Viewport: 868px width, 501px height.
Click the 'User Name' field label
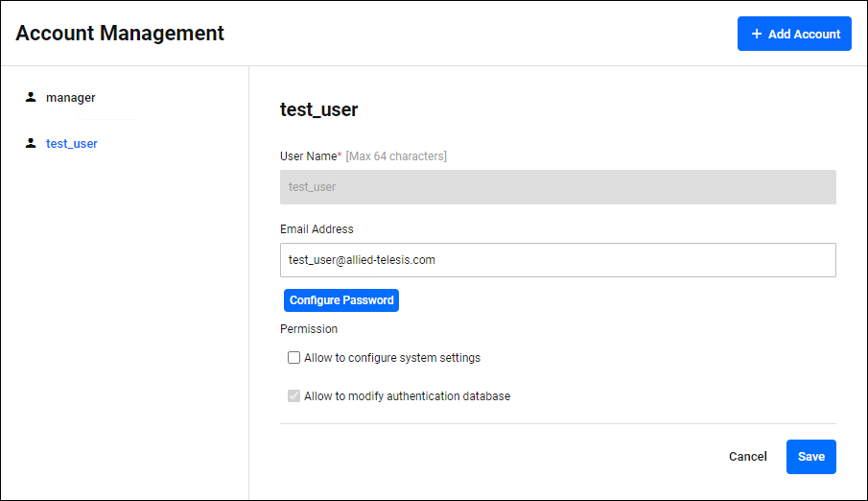pos(307,156)
